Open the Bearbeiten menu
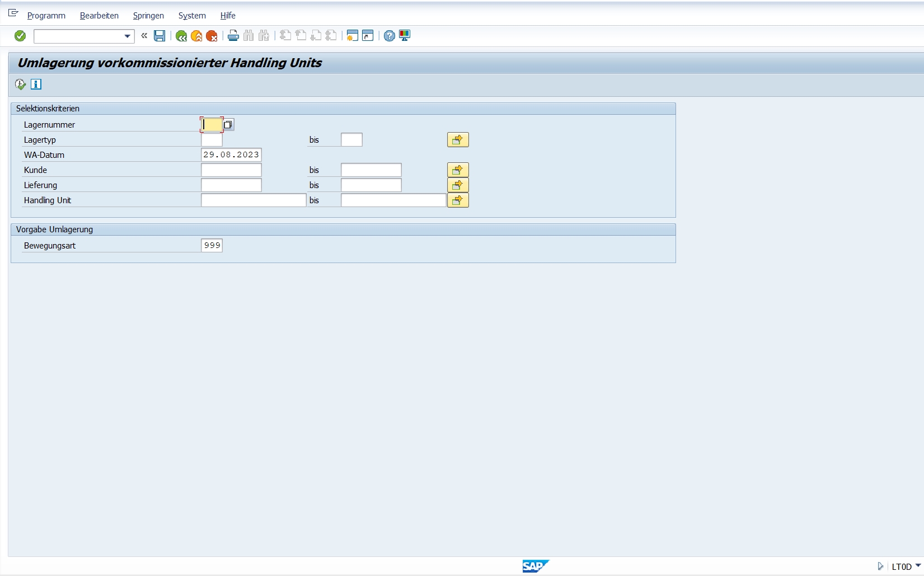The height and width of the screenshot is (576, 924). (x=99, y=16)
